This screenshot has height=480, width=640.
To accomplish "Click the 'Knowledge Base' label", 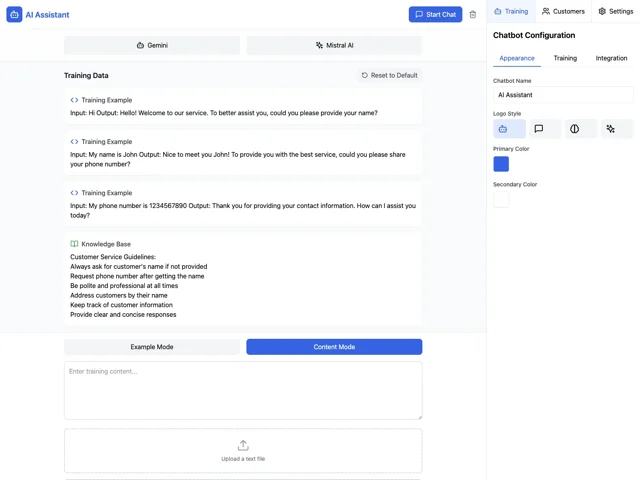I will pos(106,244).
